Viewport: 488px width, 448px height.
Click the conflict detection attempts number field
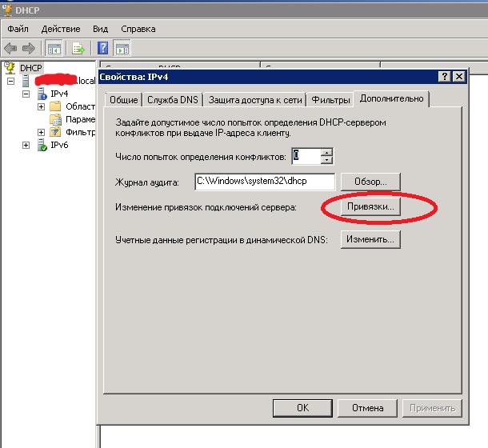(x=306, y=156)
